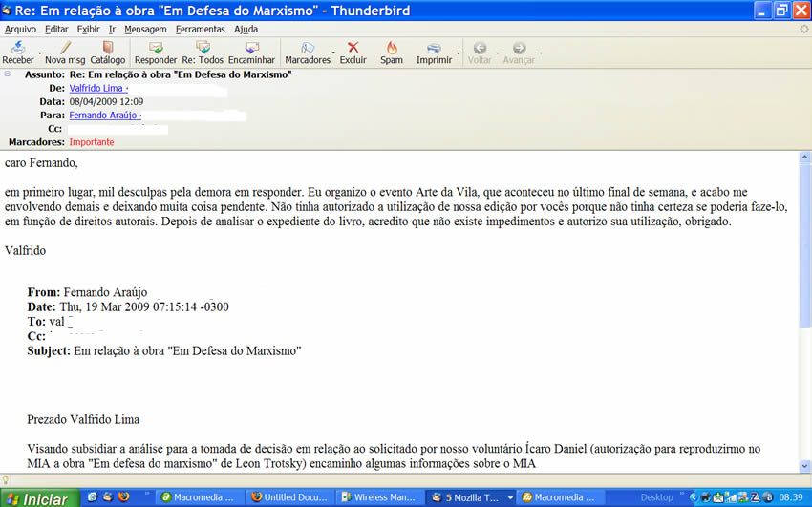This screenshot has height=507, width=812.
Task: Expand the Receber dropdown arrow
Action: [x=39, y=53]
